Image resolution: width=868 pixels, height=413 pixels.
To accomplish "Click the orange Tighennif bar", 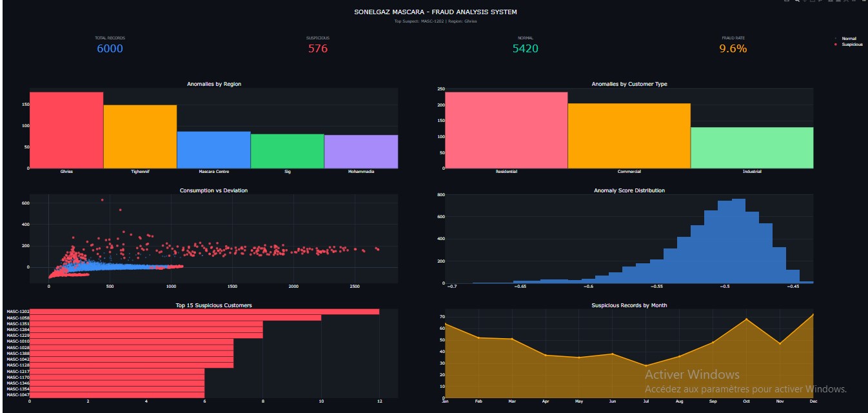I will (x=140, y=137).
